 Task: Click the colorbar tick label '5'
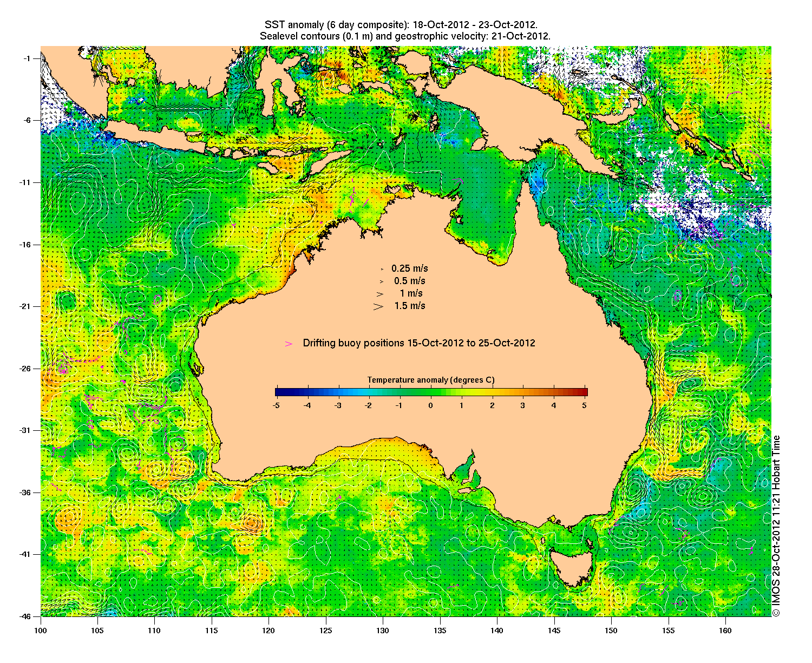(585, 405)
